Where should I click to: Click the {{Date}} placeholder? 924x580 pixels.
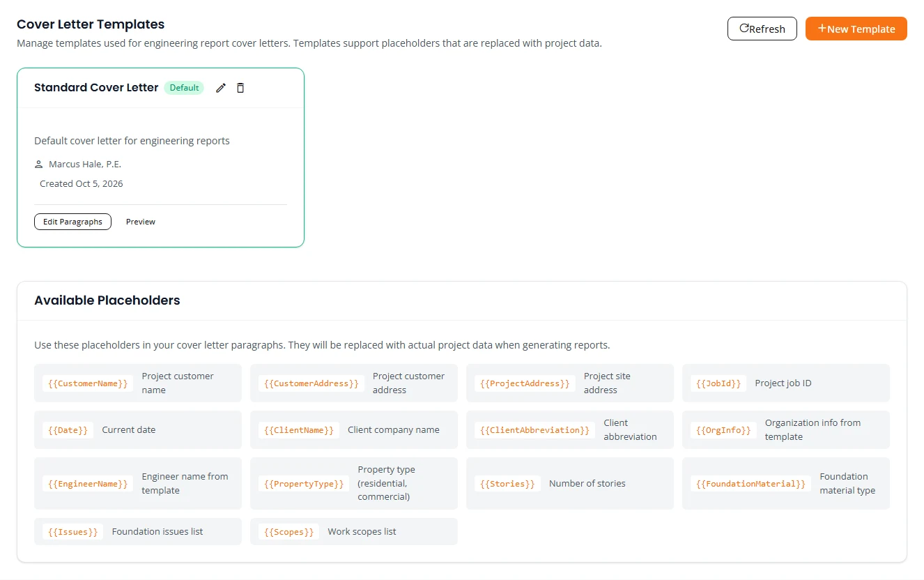click(68, 430)
